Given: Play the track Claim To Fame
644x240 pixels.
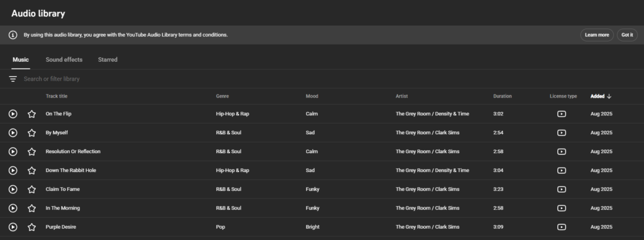Looking at the screenshot, I should [13, 190].
